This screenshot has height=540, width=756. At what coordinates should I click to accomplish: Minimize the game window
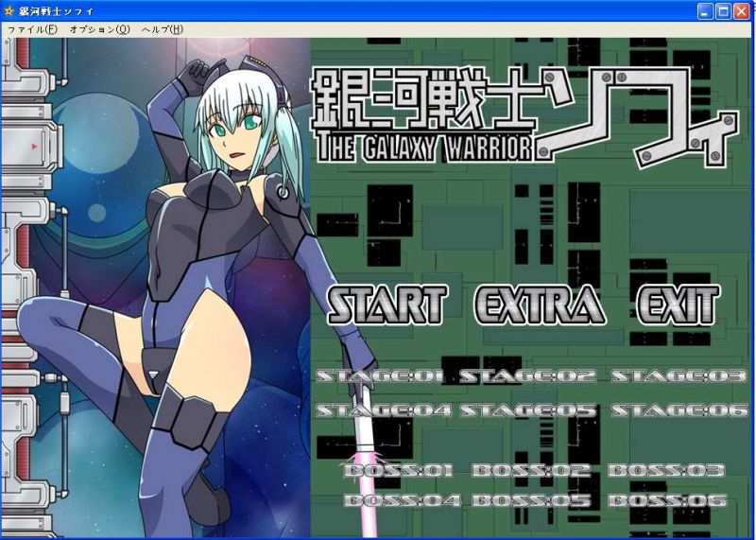(x=705, y=11)
